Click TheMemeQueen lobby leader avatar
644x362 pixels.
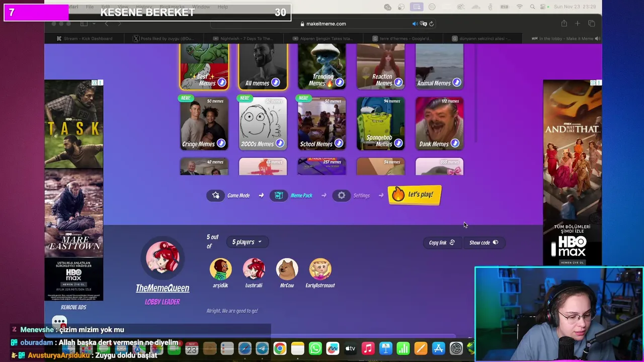pyautogui.click(x=163, y=258)
